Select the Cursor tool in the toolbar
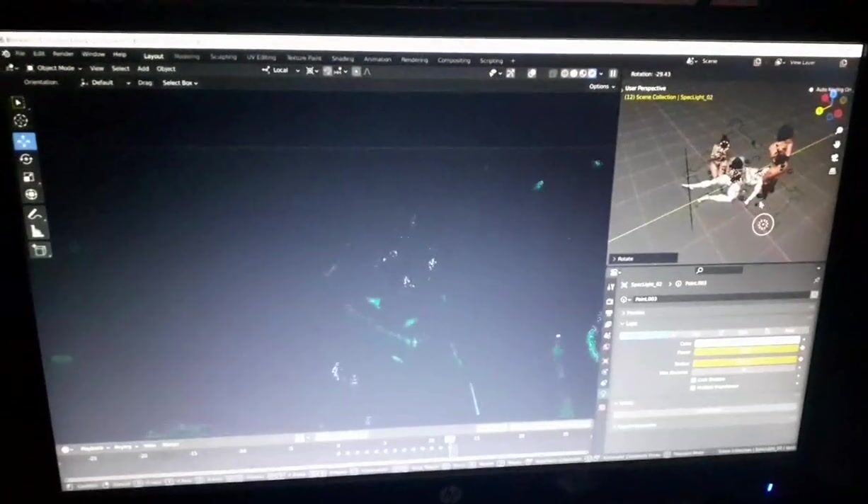 click(x=21, y=121)
